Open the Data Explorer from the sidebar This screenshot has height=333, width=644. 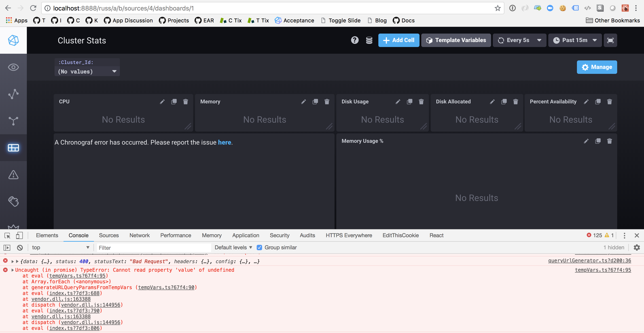[x=13, y=94]
